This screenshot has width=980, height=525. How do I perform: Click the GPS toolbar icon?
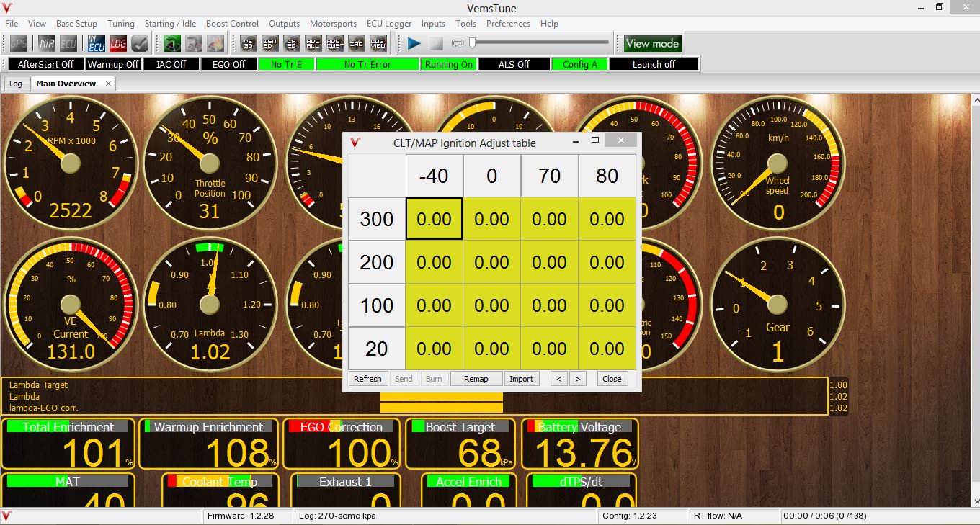click(x=18, y=43)
